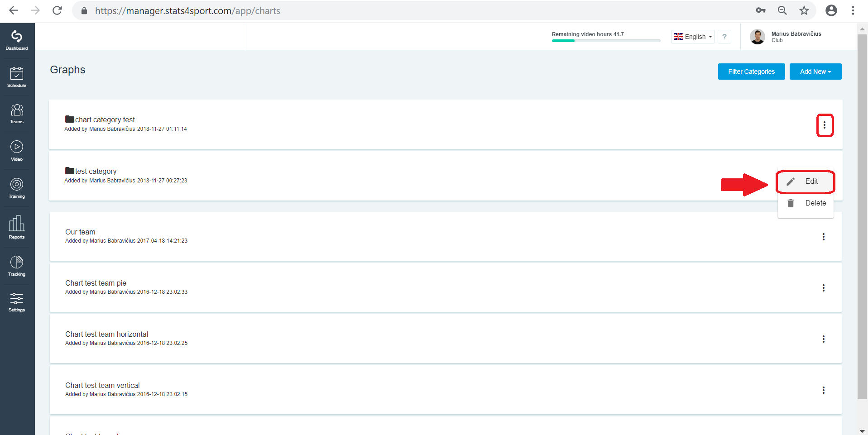Image resolution: width=868 pixels, height=435 pixels.
Task: Choose Edit in the context menu
Action: (806, 182)
